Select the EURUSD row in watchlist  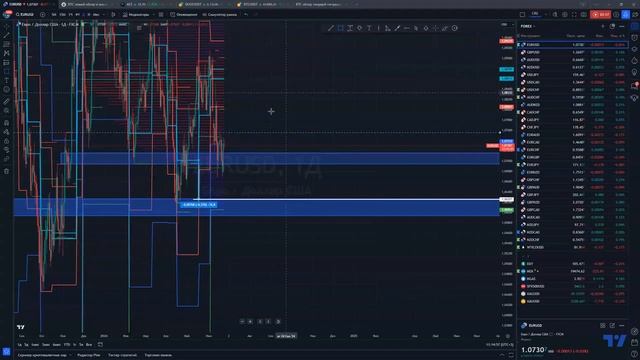click(x=572, y=44)
